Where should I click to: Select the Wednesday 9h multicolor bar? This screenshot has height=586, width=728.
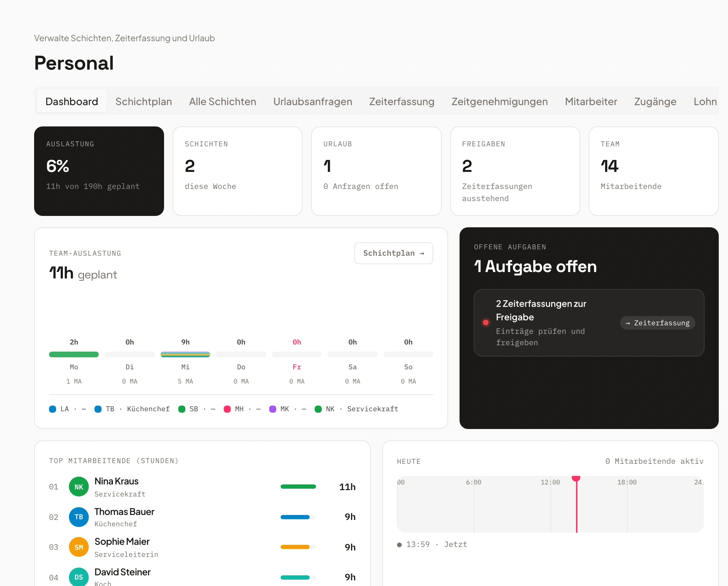(185, 354)
